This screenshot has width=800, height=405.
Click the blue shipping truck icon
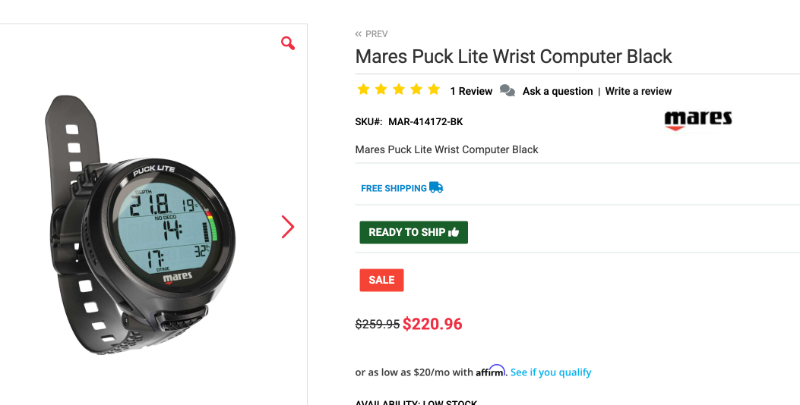[436, 187]
